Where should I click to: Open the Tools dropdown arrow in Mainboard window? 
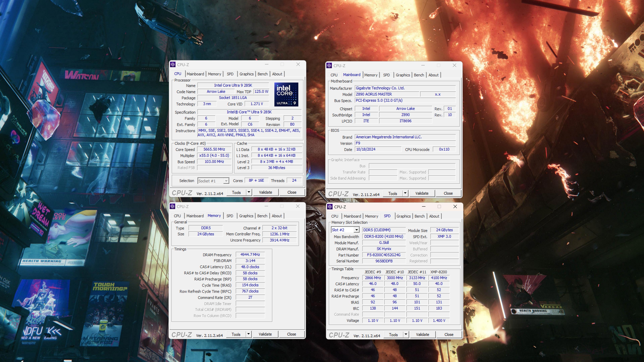tap(405, 193)
